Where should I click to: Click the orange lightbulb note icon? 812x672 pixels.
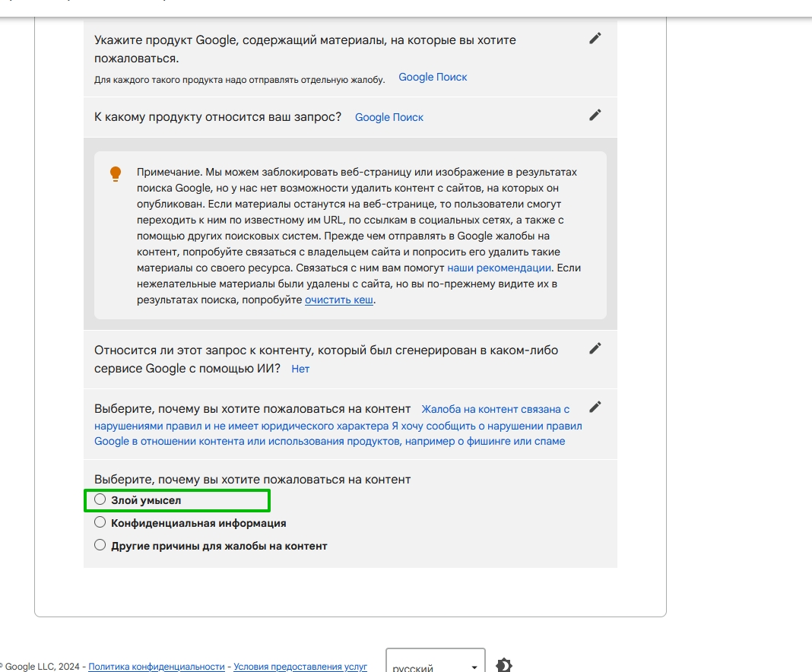116,173
